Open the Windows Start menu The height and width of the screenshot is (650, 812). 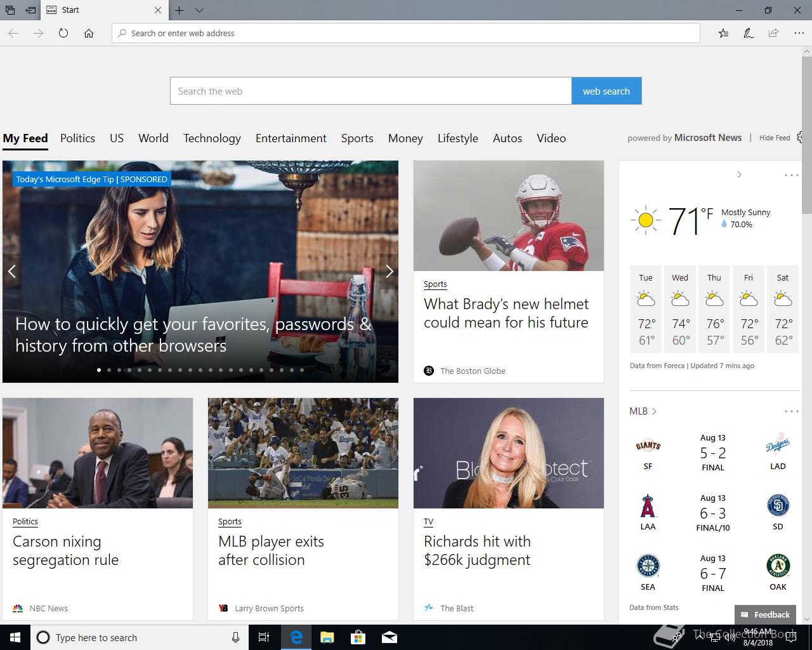tap(15, 637)
